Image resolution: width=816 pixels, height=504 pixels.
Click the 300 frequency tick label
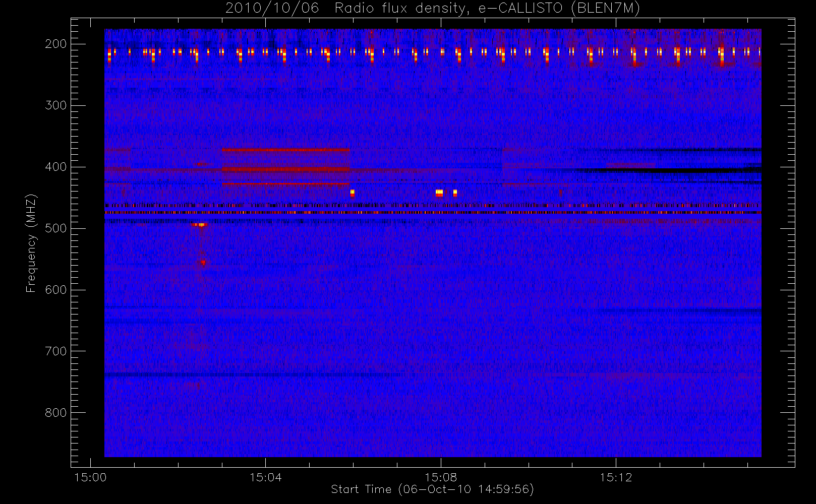(x=55, y=105)
